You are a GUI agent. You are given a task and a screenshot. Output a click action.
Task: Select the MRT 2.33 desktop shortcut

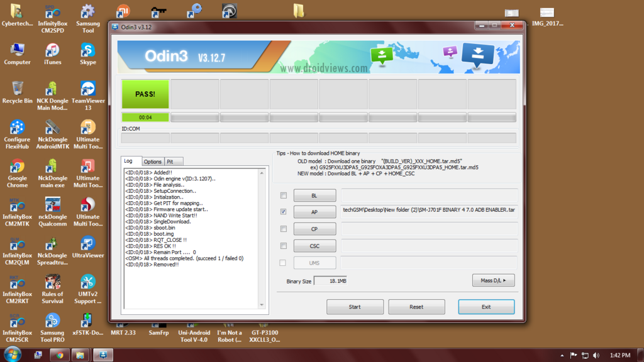coord(123,329)
